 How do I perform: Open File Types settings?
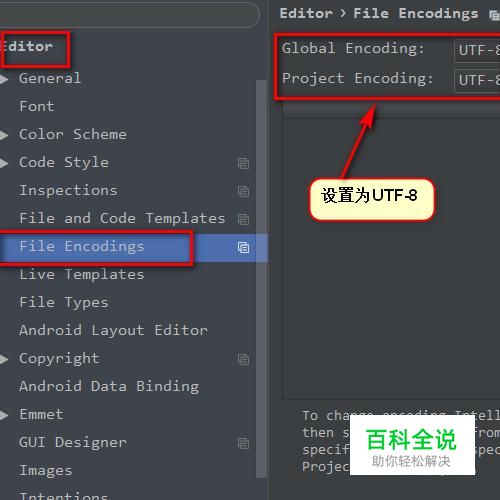point(64,303)
